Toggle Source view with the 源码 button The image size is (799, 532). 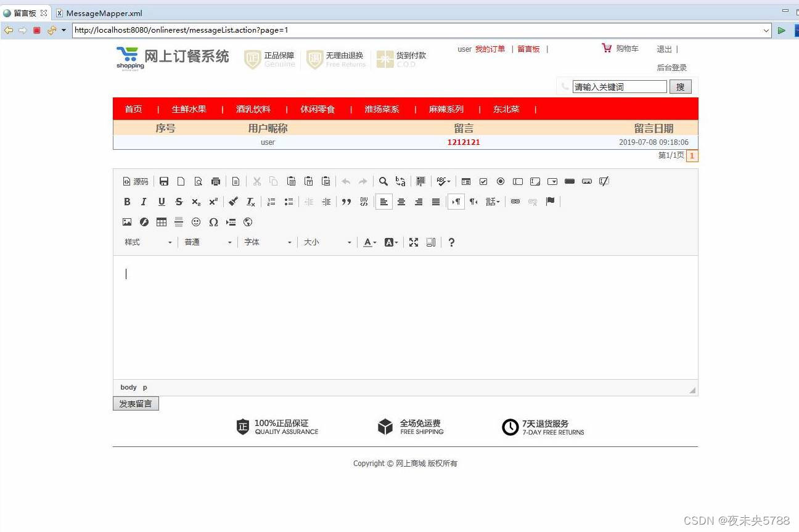pyautogui.click(x=136, y=181)
